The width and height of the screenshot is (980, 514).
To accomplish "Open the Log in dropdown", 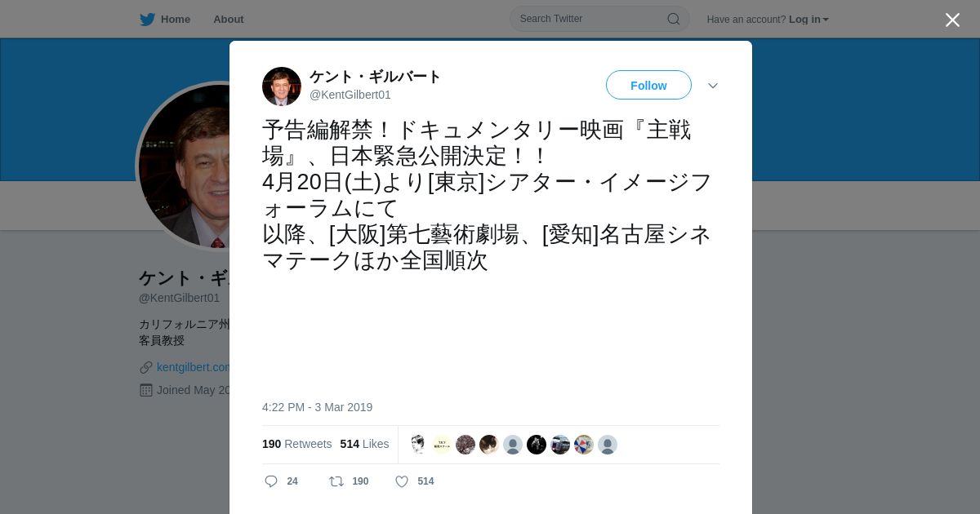I will [x=808, y=20].
